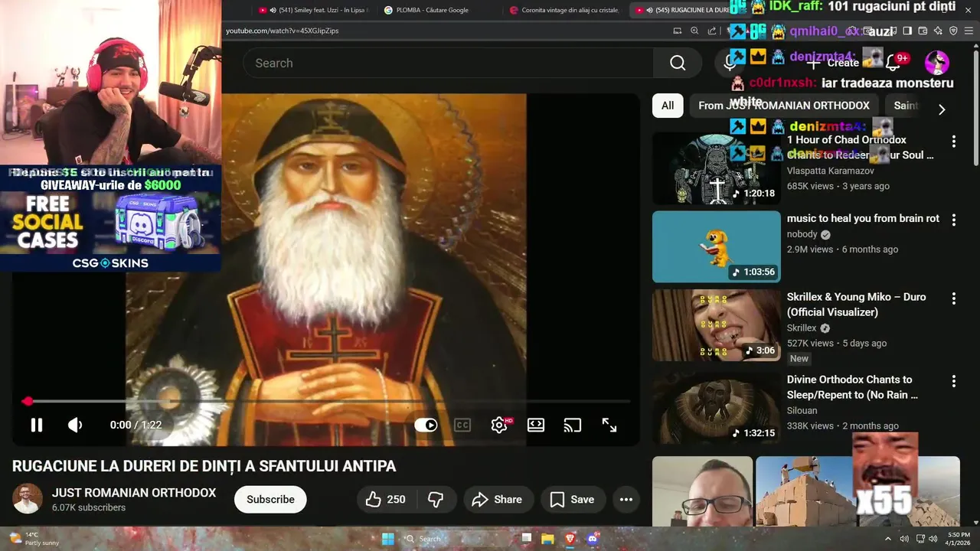Click 'music to heal you from brain rot' title
980x551 pixels.
coord(863,218)
